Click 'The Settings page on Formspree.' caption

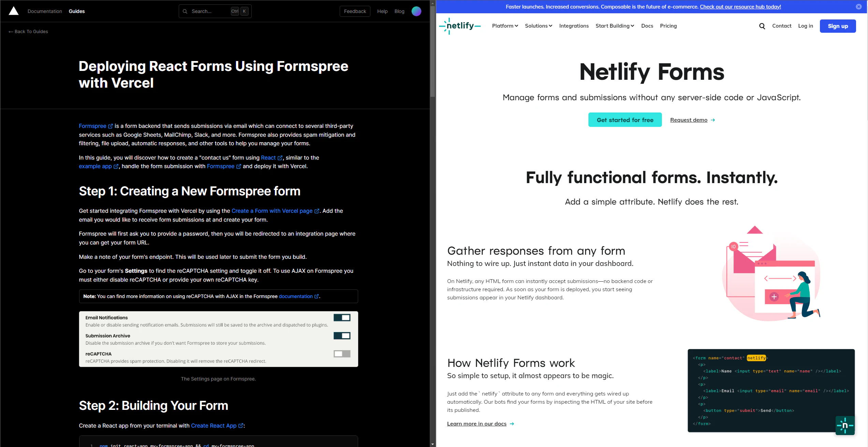[x=218, y=379]
